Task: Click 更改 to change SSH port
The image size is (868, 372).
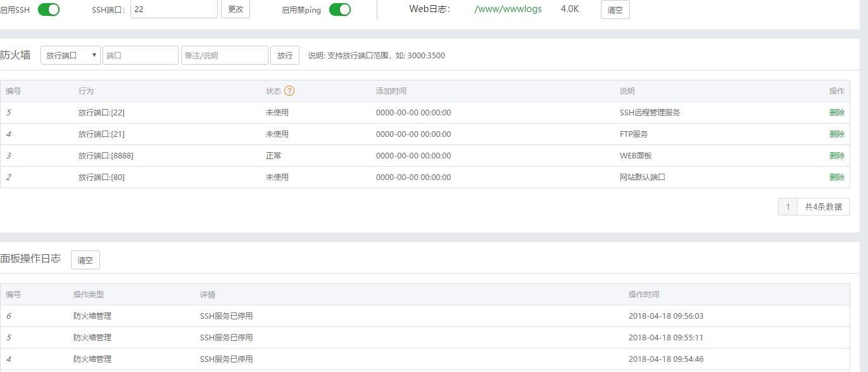Action: [235, 10]
